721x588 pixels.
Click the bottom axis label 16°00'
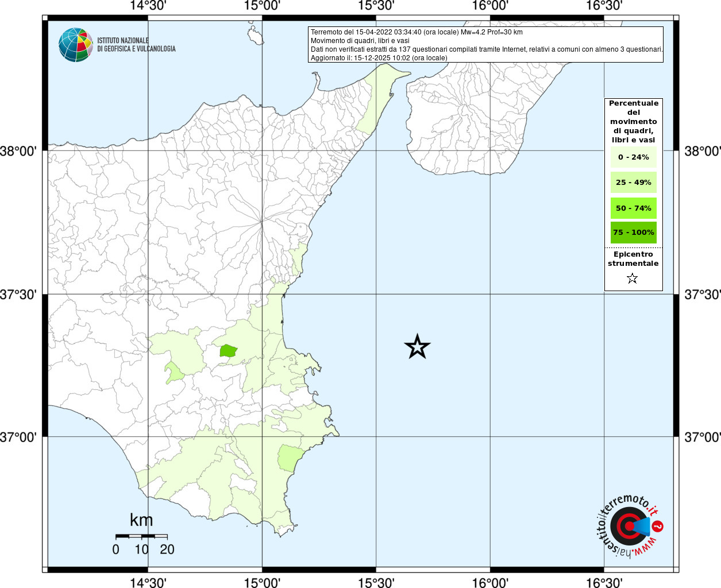pyautogui.click(x=489, y=582)
